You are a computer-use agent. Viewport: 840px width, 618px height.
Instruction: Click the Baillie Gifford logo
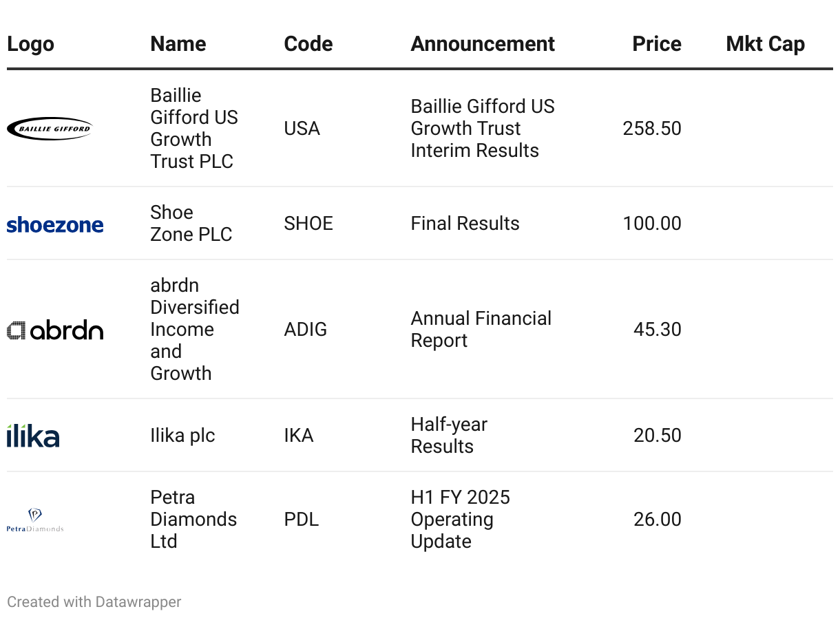pos(50,129)
